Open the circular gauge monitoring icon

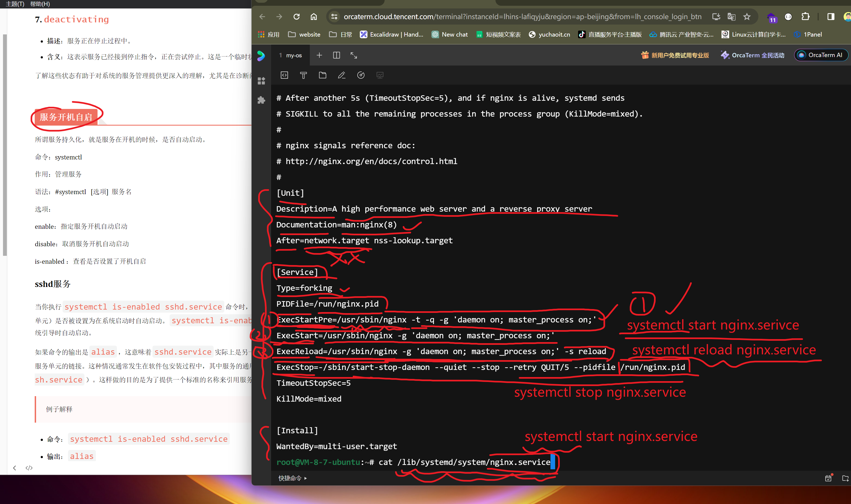(x=361, y=75)
